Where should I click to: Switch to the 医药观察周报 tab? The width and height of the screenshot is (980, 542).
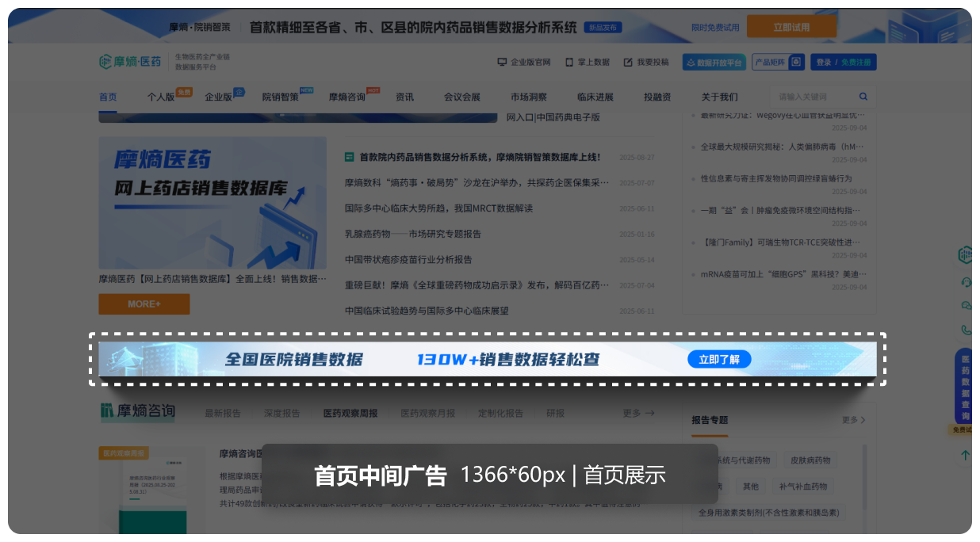point(350,413)
